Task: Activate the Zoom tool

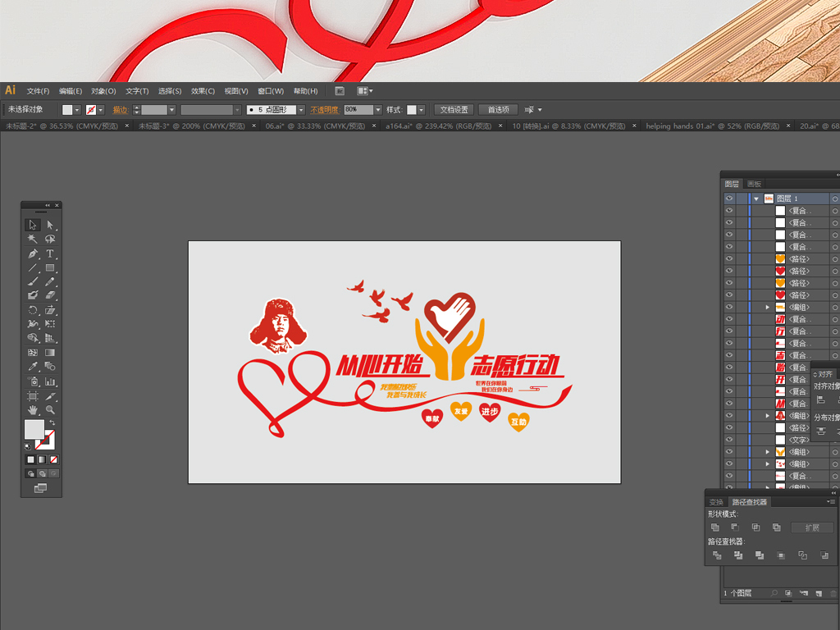Action: (50, 409)
